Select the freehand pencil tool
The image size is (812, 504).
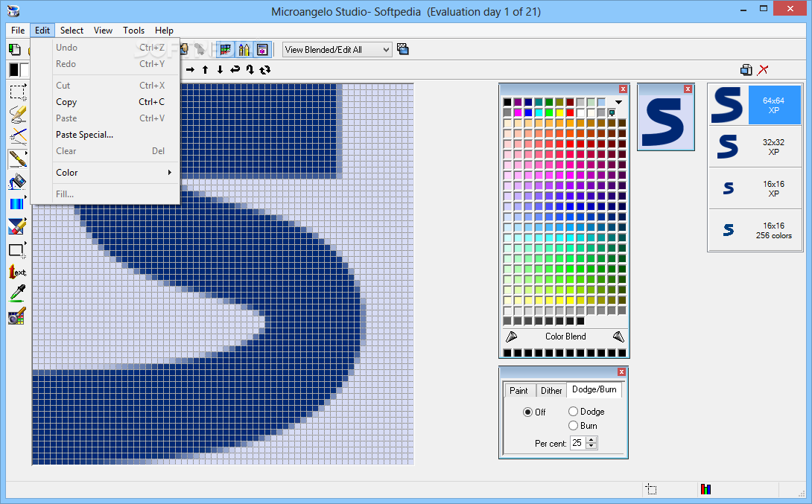click(x=18, y=115)
